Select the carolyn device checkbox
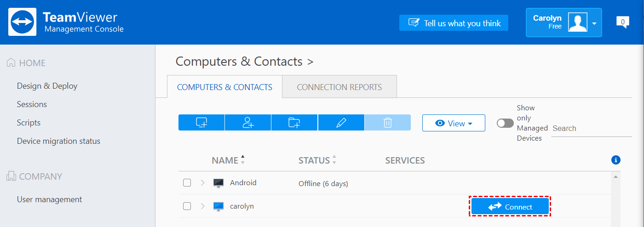Viewport: 644px width, 227px height. click(187, 206)
